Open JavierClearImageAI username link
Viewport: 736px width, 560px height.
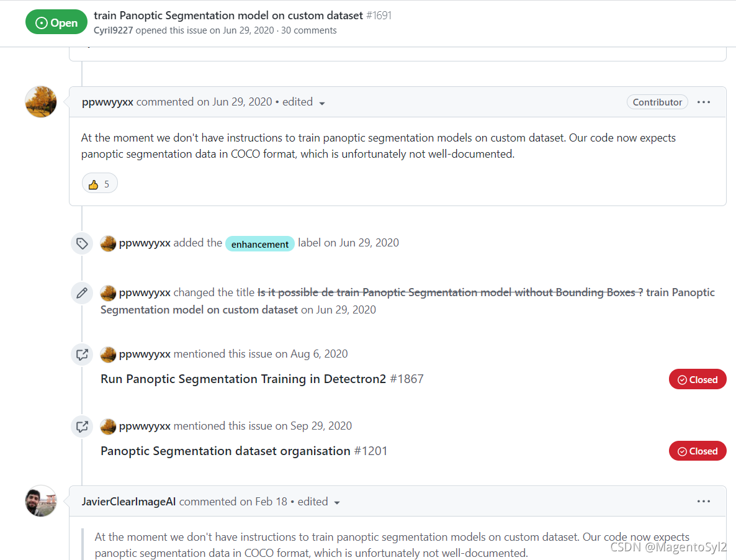[x=128, y=501]
